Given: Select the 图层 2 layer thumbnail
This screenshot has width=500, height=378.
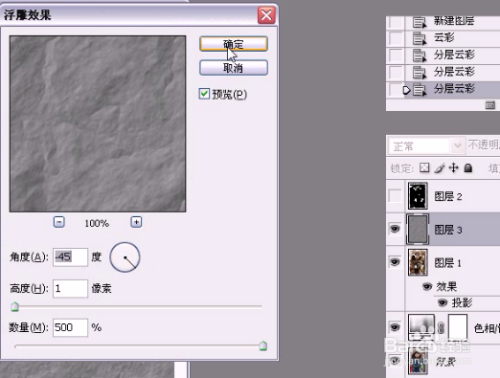Looking at the screenshot, I should pos(418,196).
